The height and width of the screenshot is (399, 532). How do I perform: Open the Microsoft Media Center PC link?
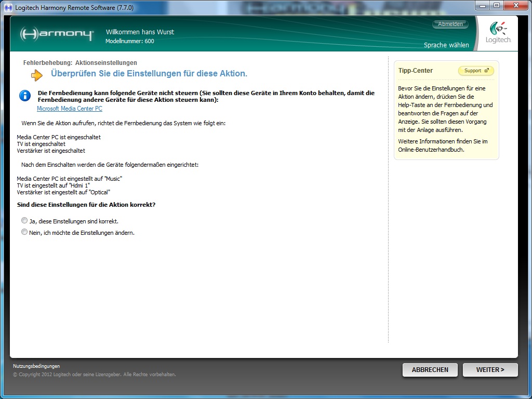[70, 109]
